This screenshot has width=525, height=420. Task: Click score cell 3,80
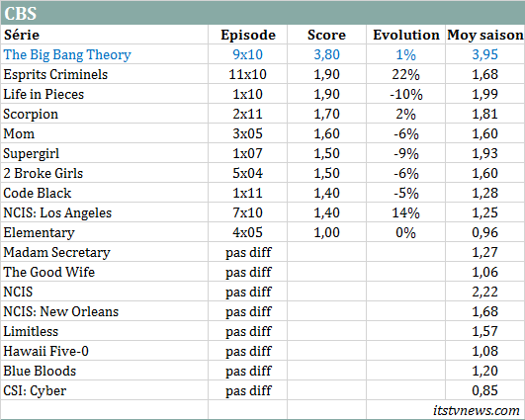[326, 54]
